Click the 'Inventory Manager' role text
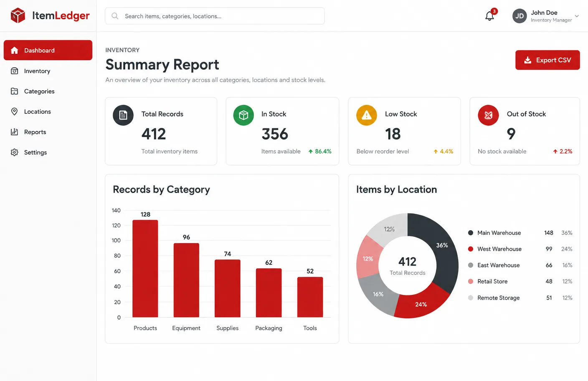 [x=551, y=20]
